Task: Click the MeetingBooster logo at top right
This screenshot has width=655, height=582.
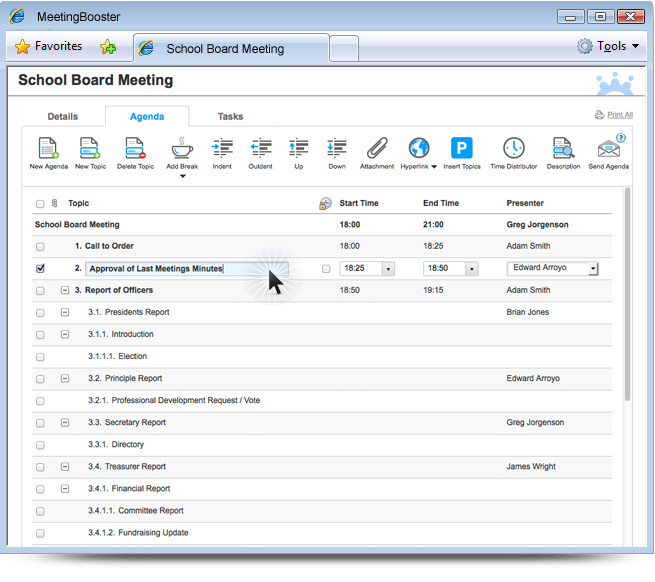Action: [x=615, y=83]
